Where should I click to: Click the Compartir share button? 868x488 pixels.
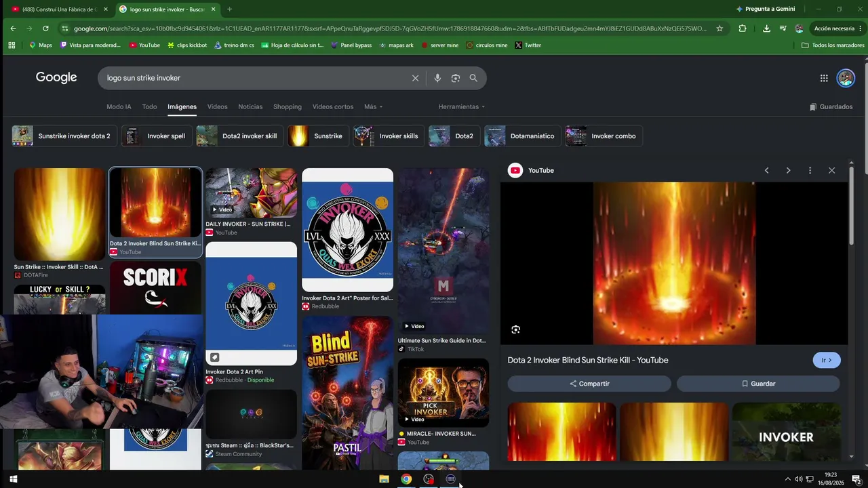pos(589,384)
